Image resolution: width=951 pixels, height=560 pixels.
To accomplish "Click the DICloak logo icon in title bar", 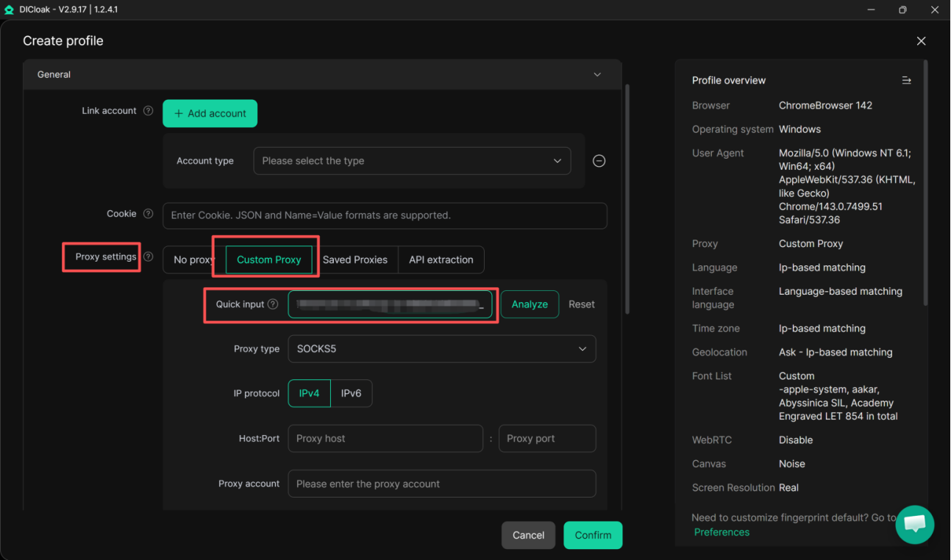I will (10, 10).
